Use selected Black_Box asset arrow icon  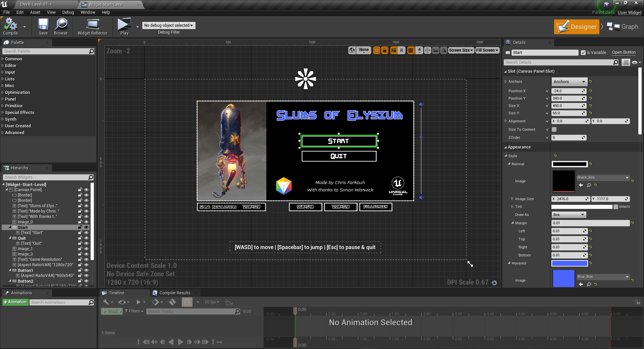pos(581,185)
